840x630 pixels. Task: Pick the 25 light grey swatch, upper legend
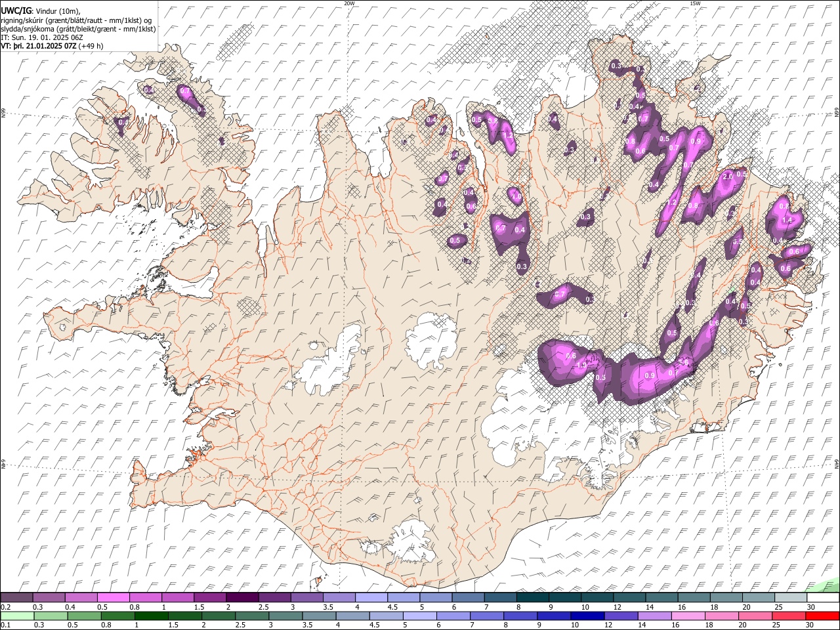(791, 598)
